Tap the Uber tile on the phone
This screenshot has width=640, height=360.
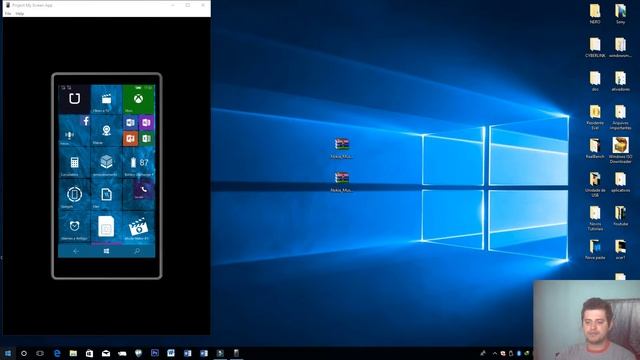[x=74, y=99]
